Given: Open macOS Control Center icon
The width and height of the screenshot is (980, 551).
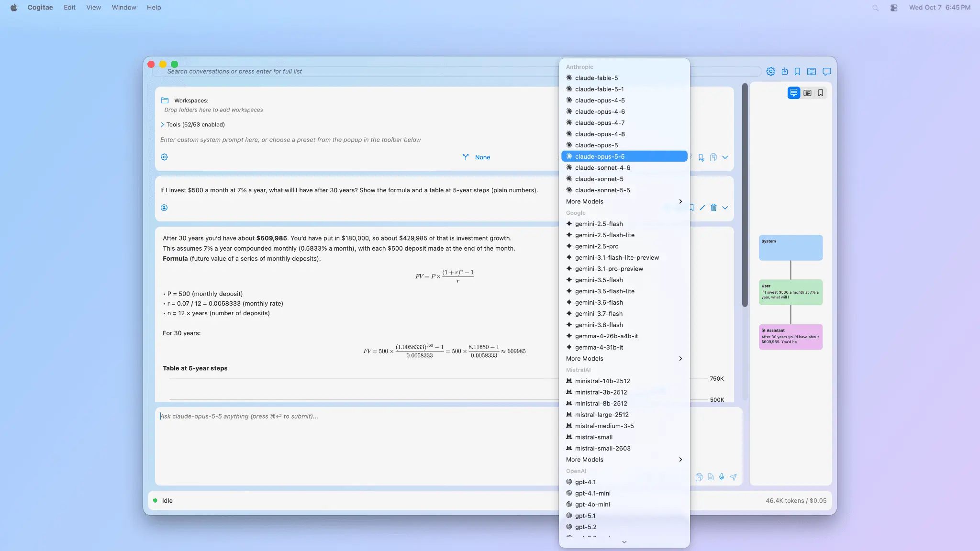Looking at the screenshot, I should [894, 8].
